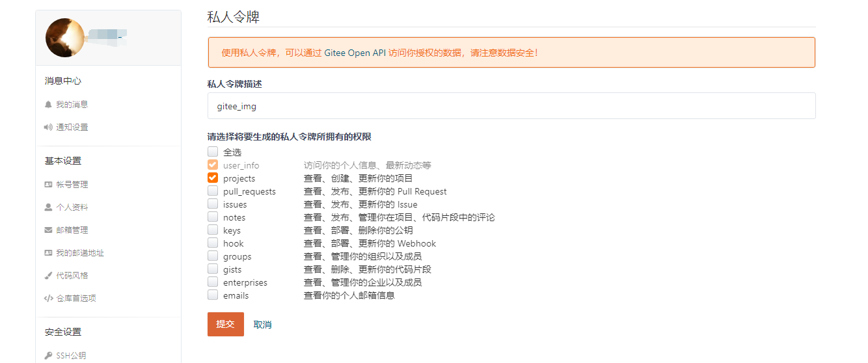
Task: Check the enterprises permission checkbox
Action: (x=213, y=282)
